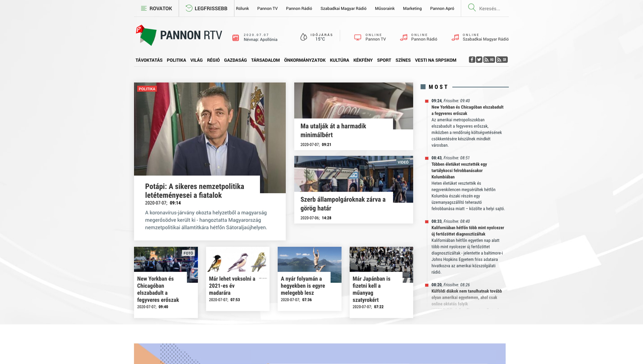This screenshot has height=364, width=643.
Task: Open the lake jumper thumbnail
Action: tap(310, 259)
